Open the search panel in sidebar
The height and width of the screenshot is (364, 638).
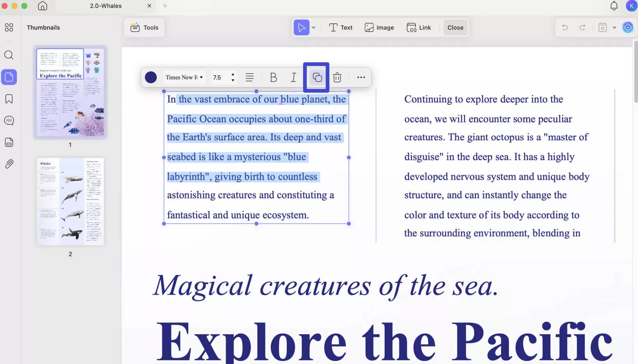coord(9,55)
